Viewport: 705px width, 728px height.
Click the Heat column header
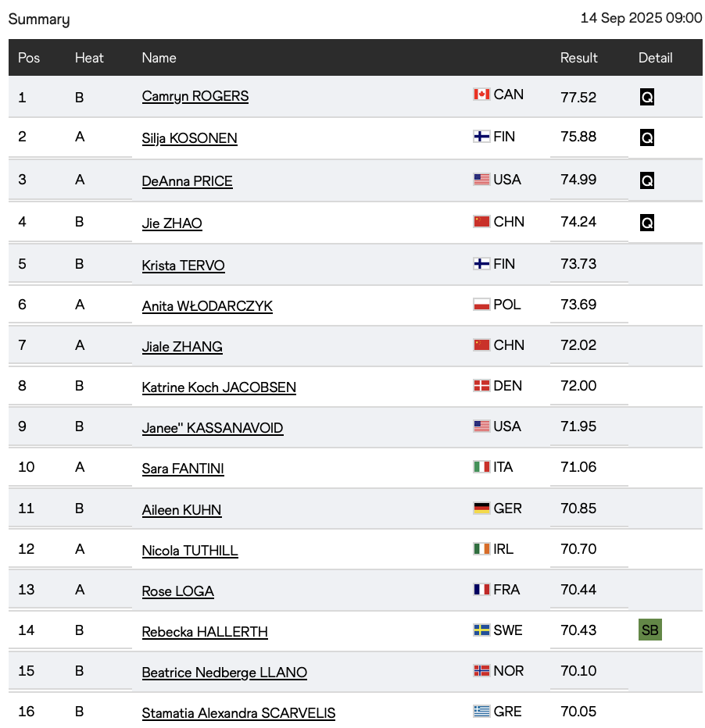(89, 58)
